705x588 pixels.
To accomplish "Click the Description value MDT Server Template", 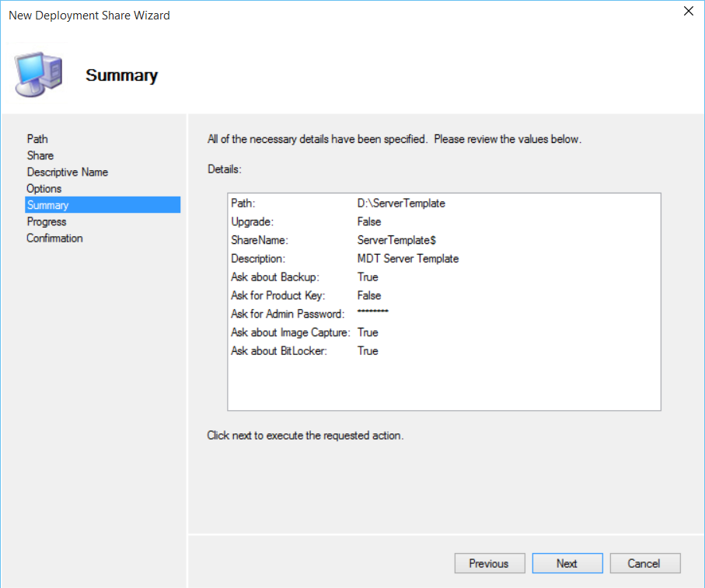I will [408, 259].
